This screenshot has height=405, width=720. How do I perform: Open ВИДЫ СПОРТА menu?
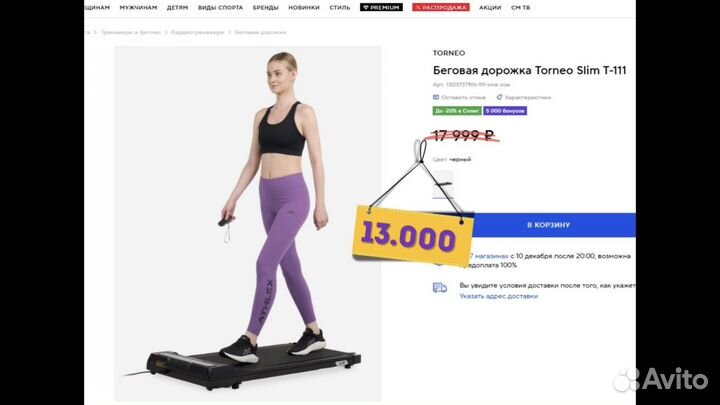tap(220, 8)
